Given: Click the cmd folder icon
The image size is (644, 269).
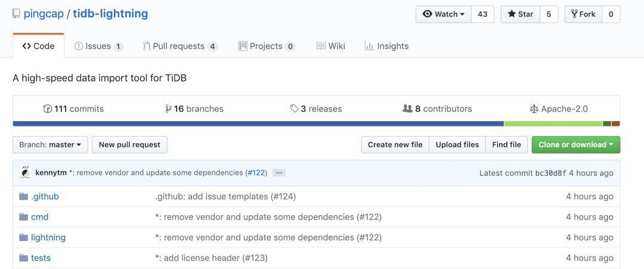Looking at the screenshot, I should [23, 217].
